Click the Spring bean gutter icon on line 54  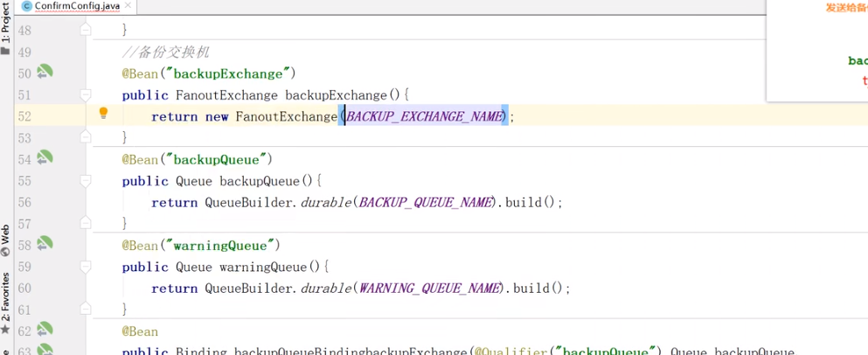pos(45,158)
